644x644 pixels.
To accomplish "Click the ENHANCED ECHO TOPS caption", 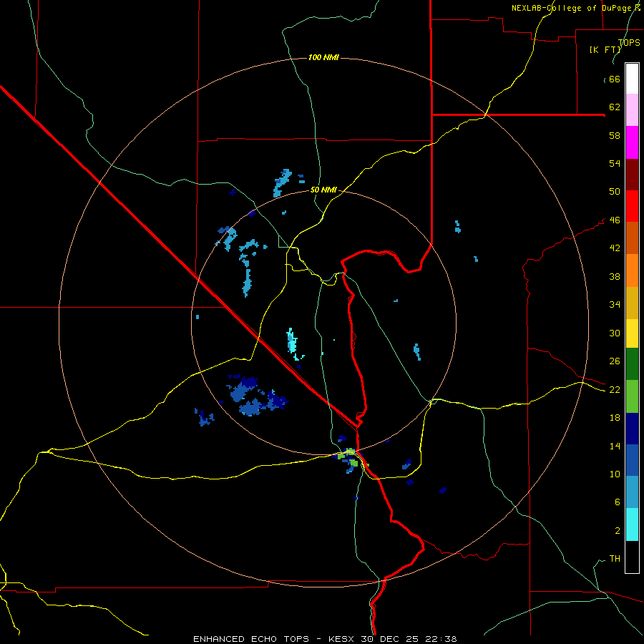I will tap(251, 639).
